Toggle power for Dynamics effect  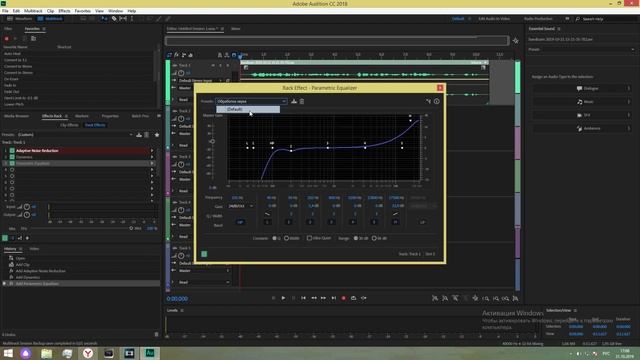coord(12,157)
